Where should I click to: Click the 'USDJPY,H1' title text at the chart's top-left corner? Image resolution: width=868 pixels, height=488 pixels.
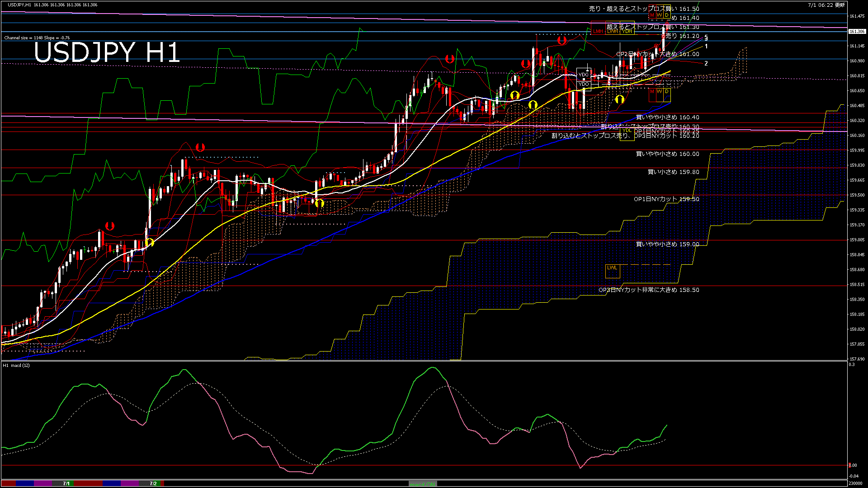19,5
